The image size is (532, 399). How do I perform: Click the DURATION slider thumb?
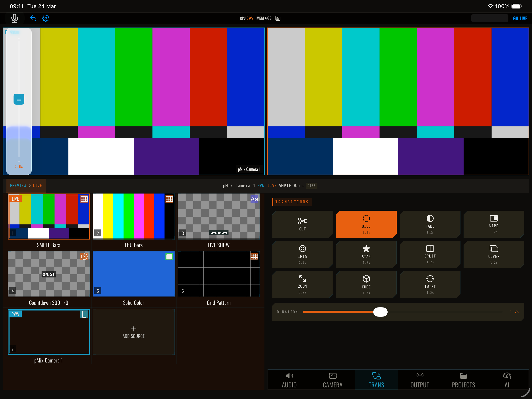(x=380, y=312)
